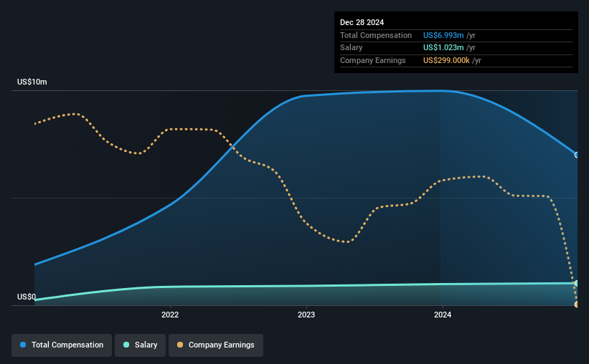
Task: Click the 2024 x-axis label
Action: (443, 315)
